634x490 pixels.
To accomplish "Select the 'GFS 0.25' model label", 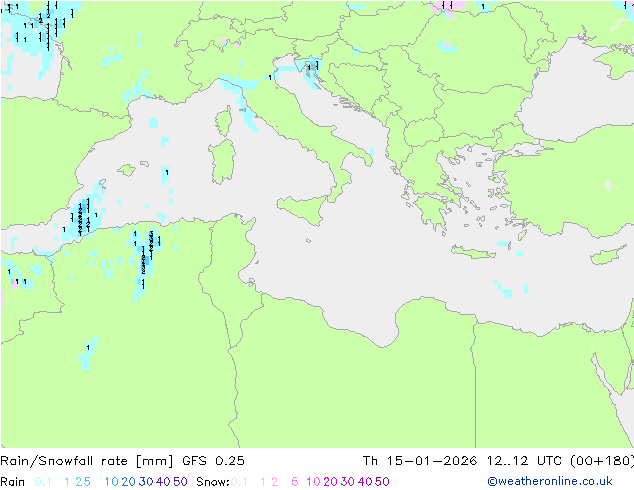I will click(213, 461).
